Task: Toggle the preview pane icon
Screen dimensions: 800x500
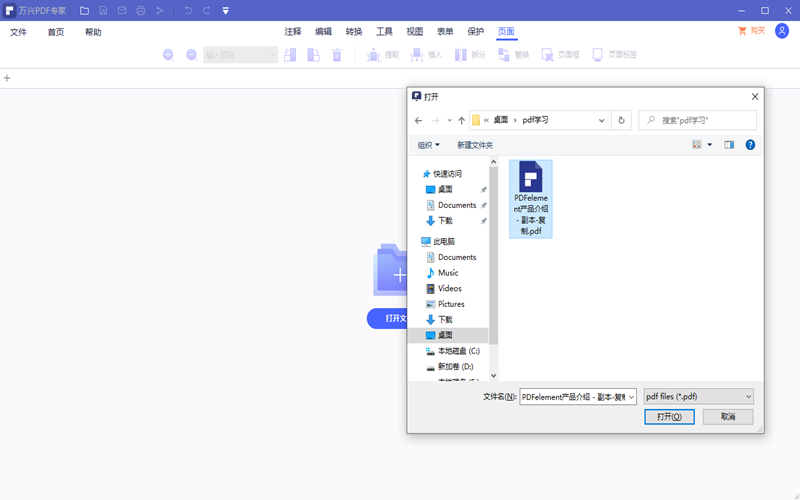Action: (729, 145)
